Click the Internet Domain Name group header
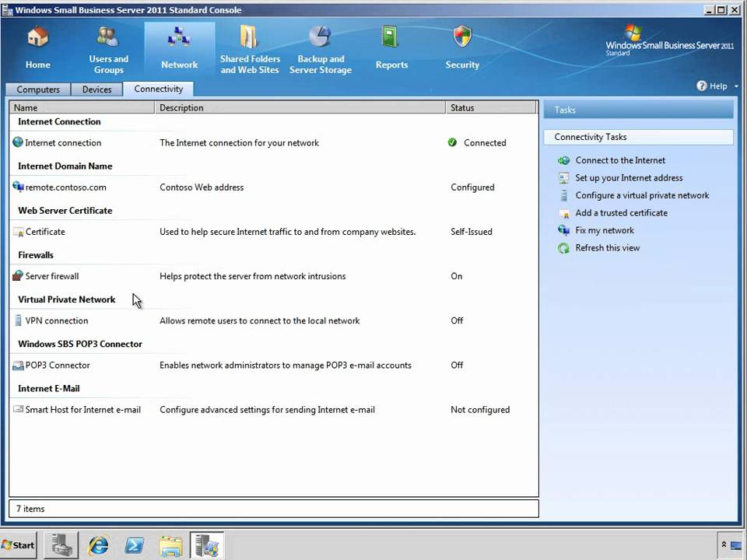 65,166
